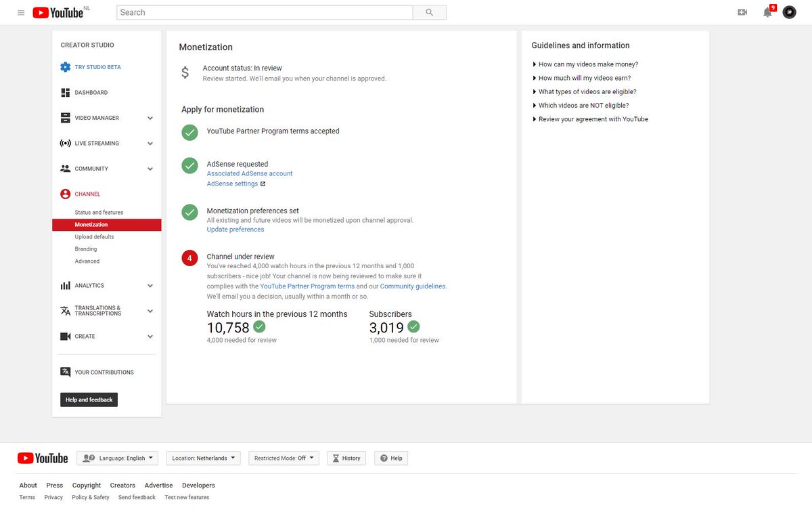Click into the Search input field
This screenshot has height=516, width=812.
(265, 12)
